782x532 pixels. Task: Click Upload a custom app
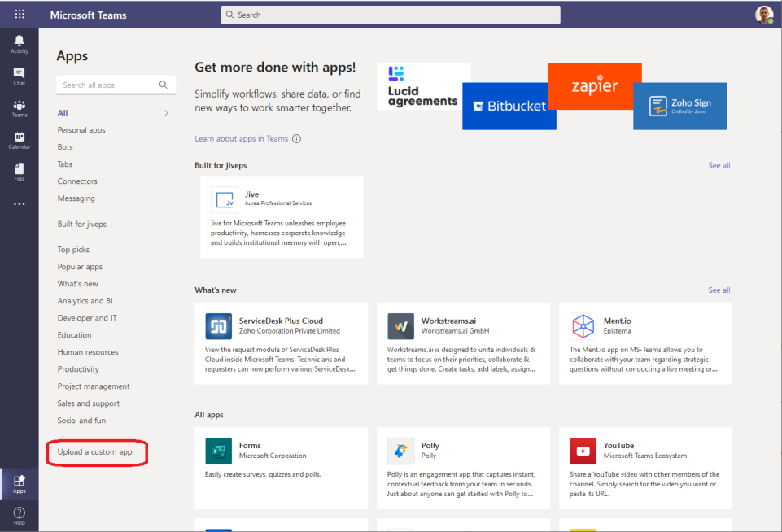(94, 451)
